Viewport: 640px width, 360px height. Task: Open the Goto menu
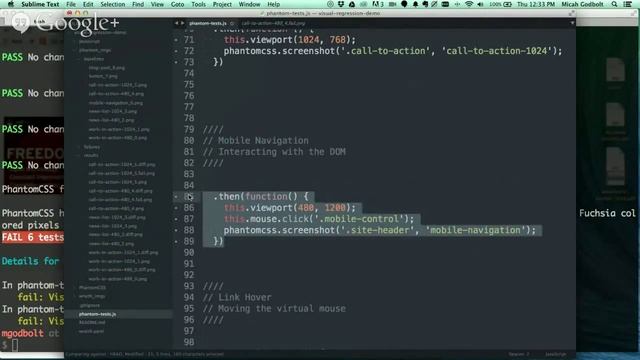coord(177,4)
